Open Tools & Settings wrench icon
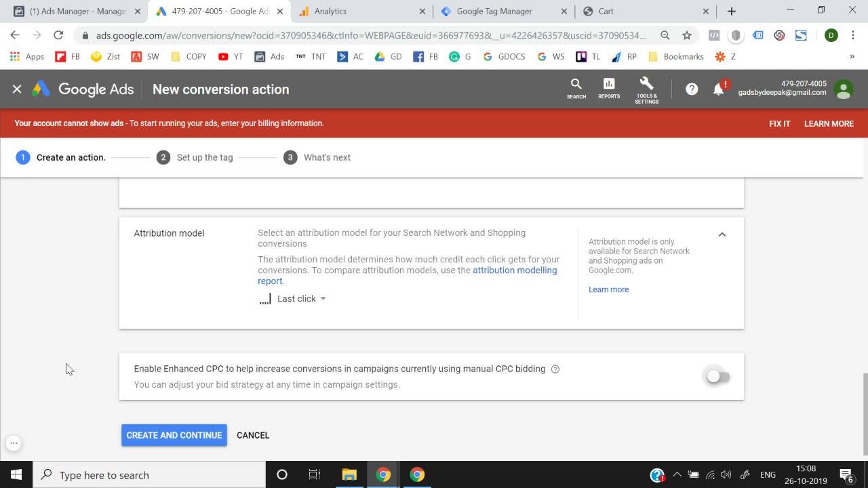868x488 pixels. pyautogui.click(x=646, y=89)
